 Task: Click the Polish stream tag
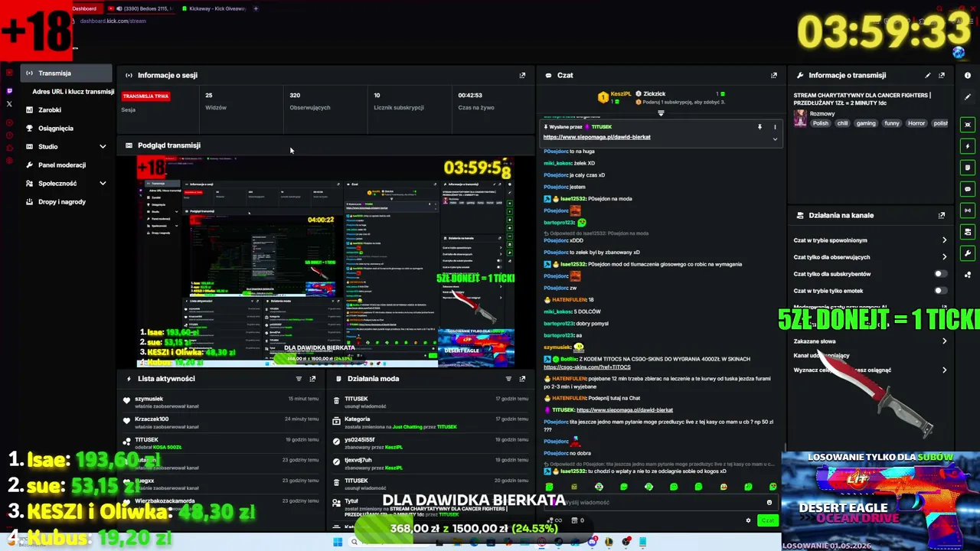coord(821,123)
